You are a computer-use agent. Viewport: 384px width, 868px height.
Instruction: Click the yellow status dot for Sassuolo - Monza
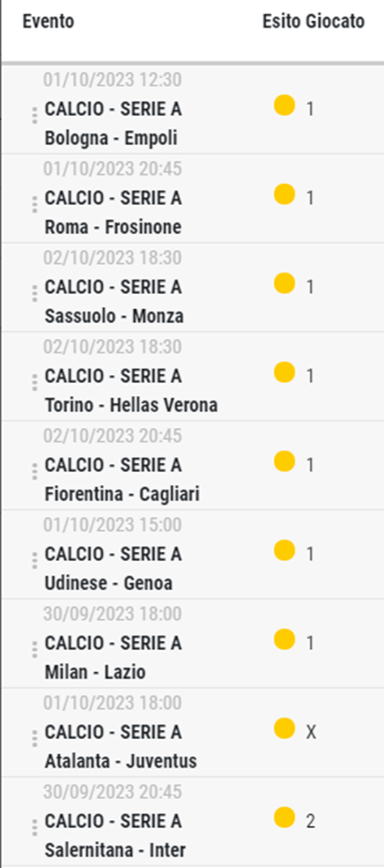point(284,283)
